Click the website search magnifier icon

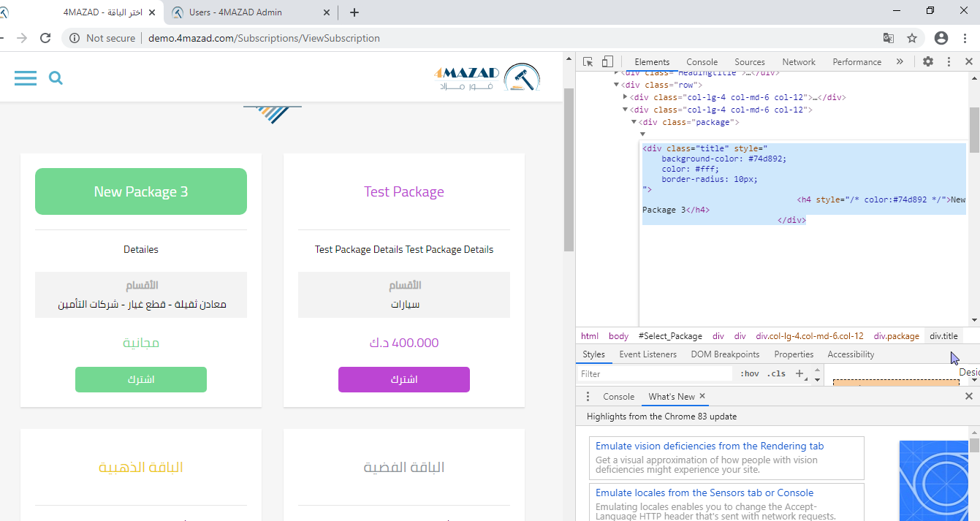pos(56,78)
